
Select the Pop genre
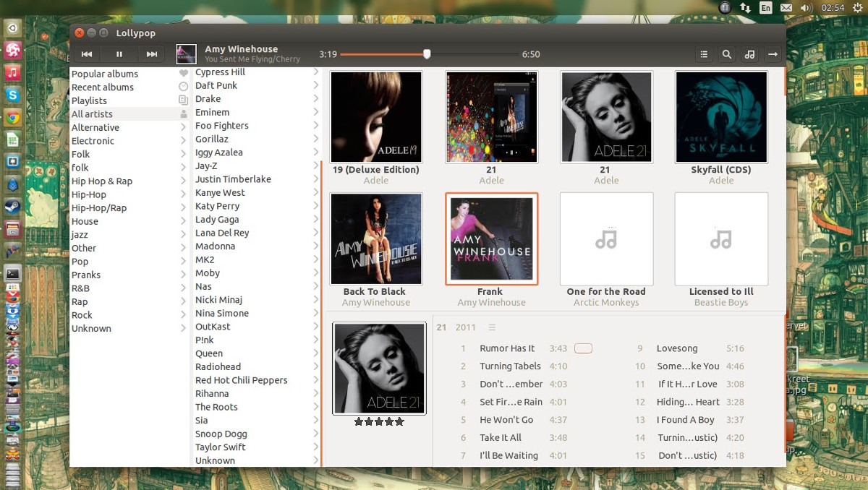tap(129, 262)
